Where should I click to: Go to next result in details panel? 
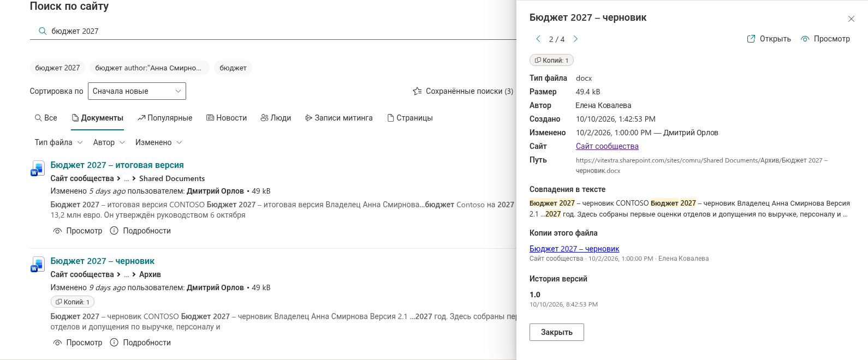[575, 39]
